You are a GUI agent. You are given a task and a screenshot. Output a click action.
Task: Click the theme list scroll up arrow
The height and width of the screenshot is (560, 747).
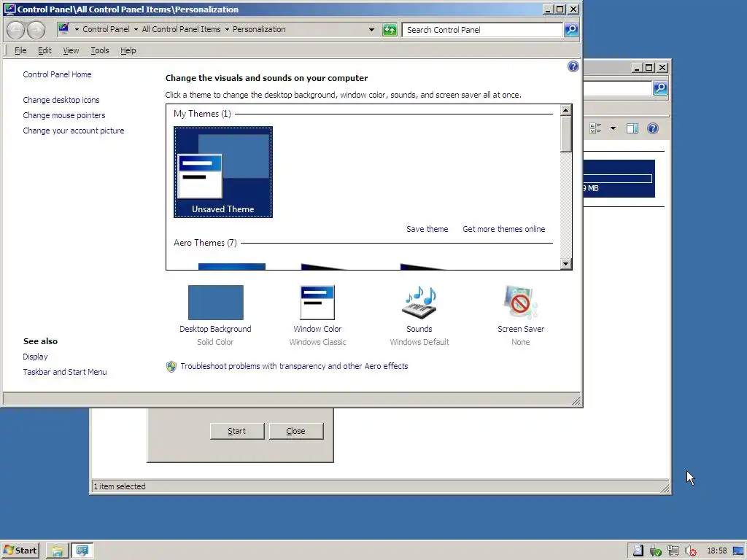click(x=565, y=111)
